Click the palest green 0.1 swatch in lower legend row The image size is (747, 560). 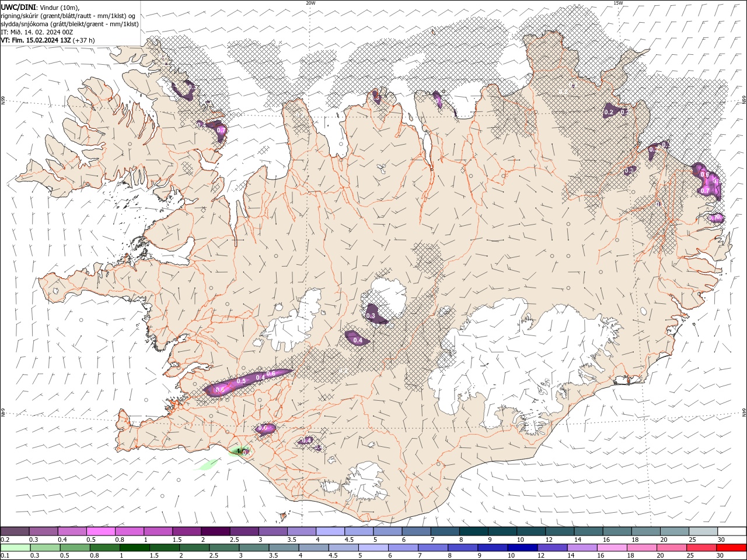click(16, 548)
